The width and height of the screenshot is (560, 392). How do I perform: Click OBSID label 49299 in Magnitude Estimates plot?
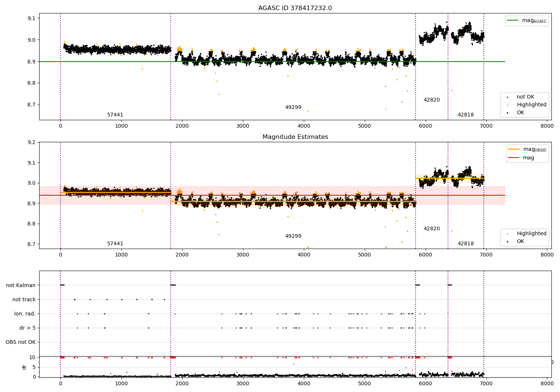point(293,236)
